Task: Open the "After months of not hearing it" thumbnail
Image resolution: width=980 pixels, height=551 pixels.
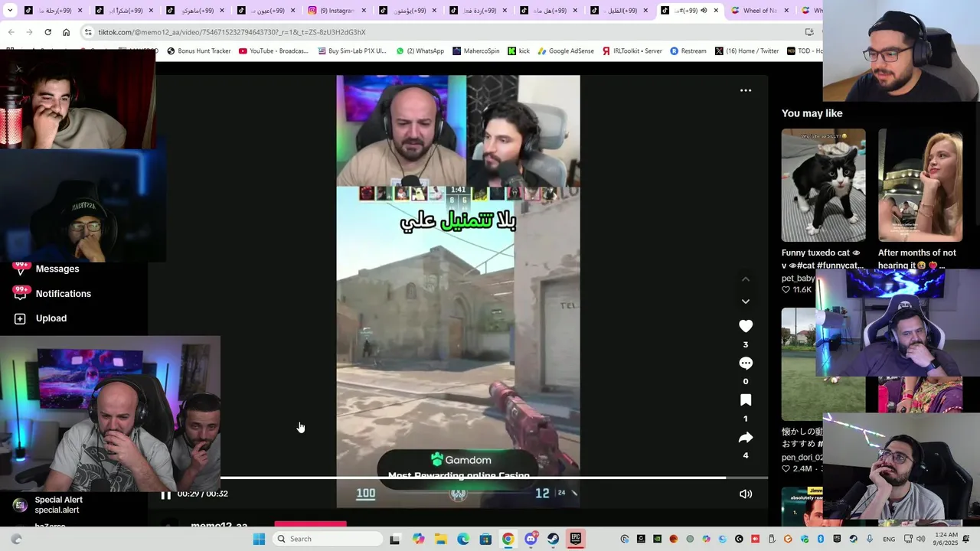Action: [920, 185]
